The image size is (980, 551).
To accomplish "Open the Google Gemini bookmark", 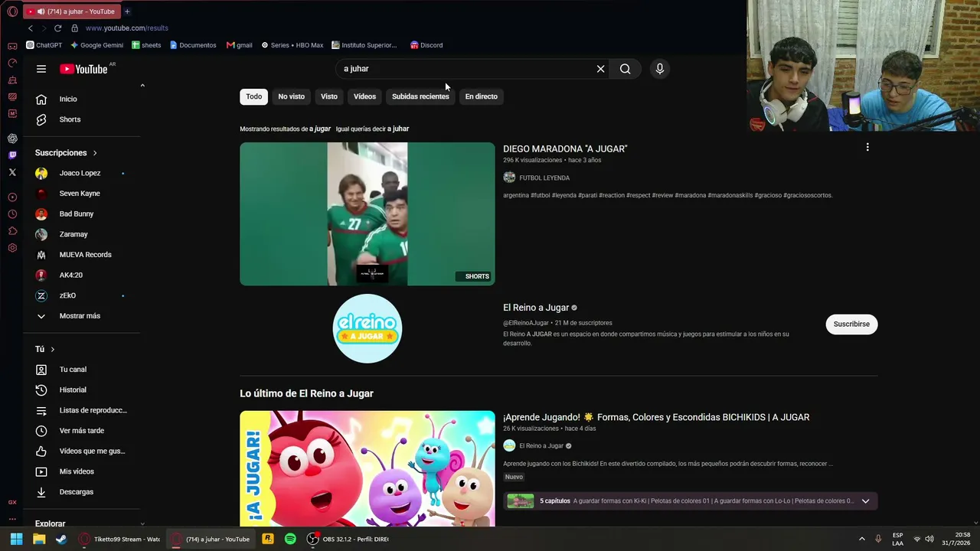I will (96, 45).
